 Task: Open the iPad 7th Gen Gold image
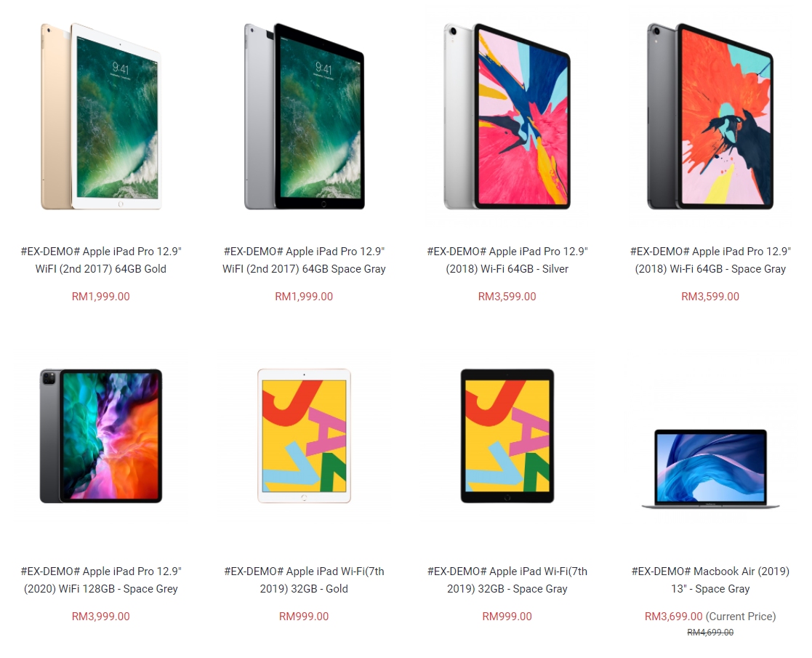(304, 436)
